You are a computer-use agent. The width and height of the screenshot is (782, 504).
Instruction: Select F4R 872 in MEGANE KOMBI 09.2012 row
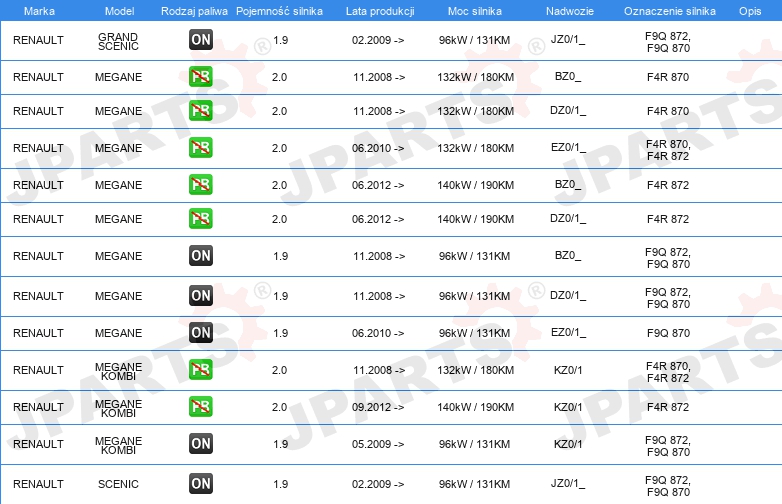pyautogui.click(x=668, y=407)
